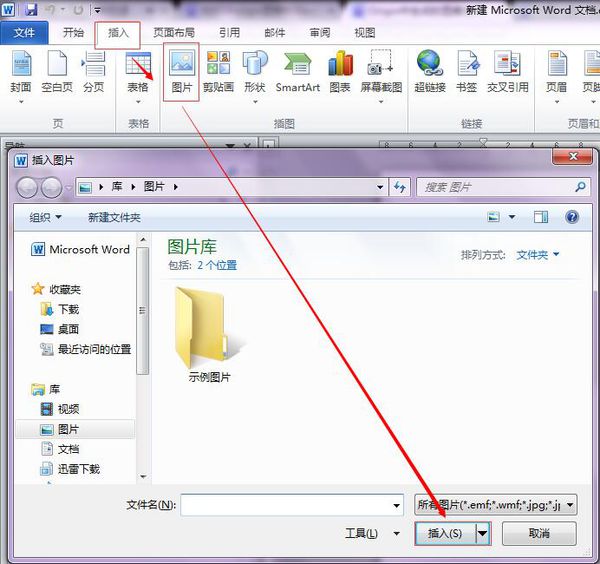This screenshot has width=600, height=564.
Task: Click the search magnifier icon
Action: coord(580,187)
